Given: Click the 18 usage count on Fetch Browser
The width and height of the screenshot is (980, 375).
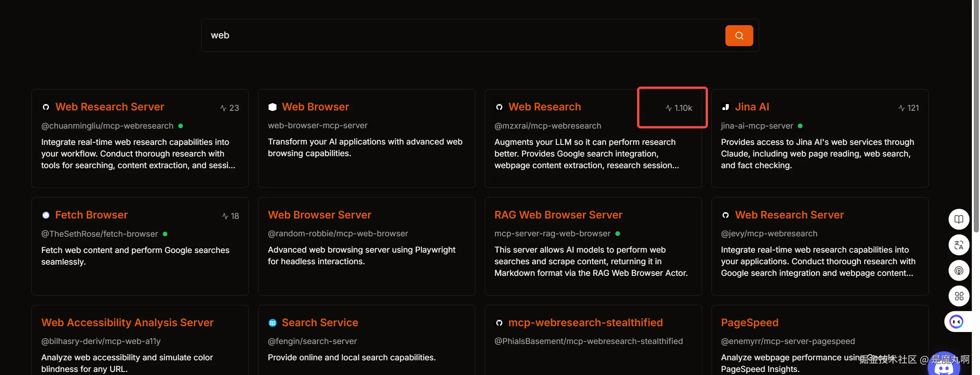Looking at the screenshot, I should click(x=230, y=216).
